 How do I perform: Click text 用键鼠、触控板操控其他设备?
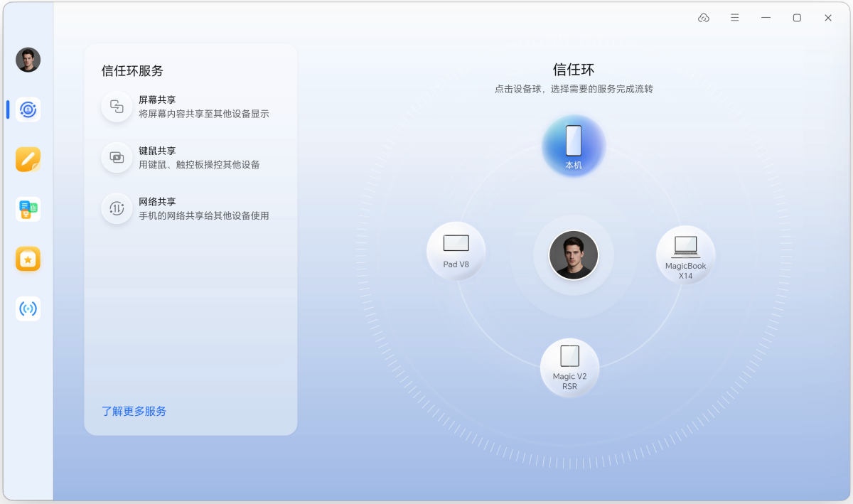[200, 165]
